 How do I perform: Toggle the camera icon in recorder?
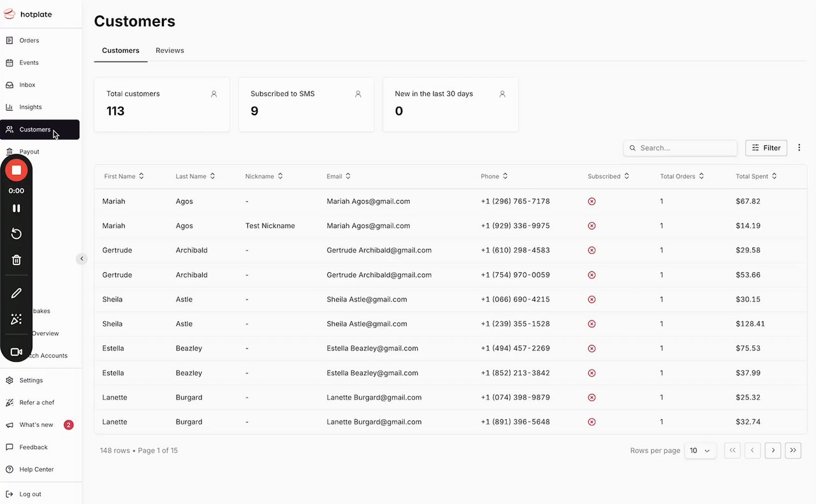[17, 352]
